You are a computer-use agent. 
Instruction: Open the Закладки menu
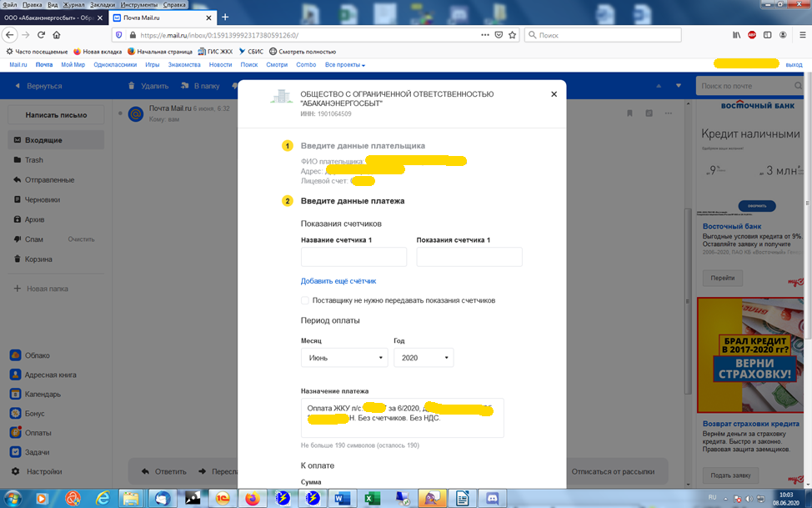click(103, 5)
